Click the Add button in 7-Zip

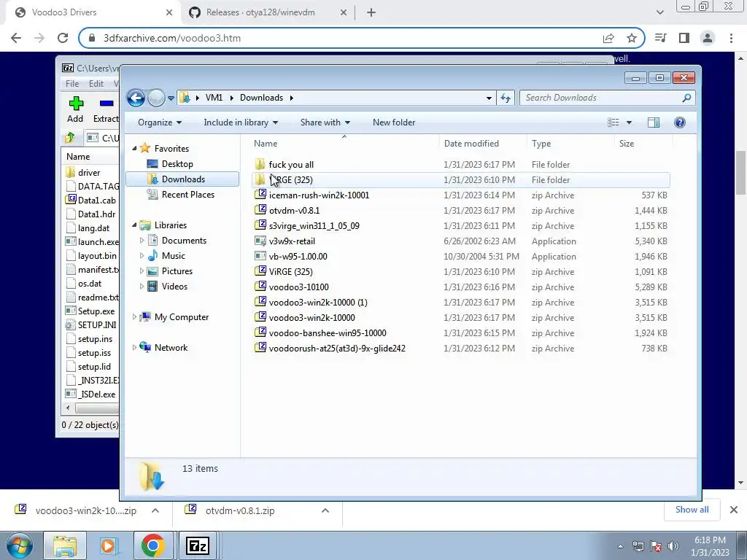(x=75, y=109)
